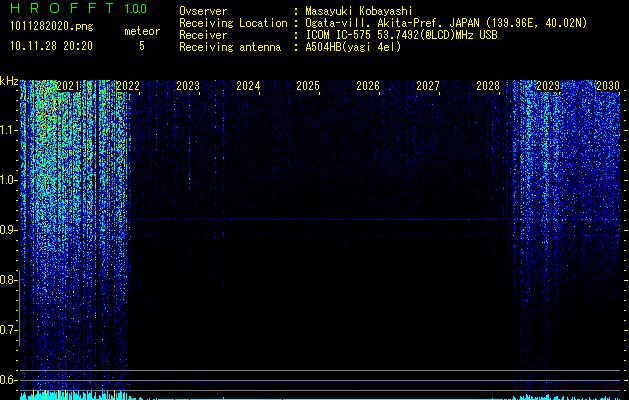Click the HROFFT 1.0.0 title text

(78, 8)
